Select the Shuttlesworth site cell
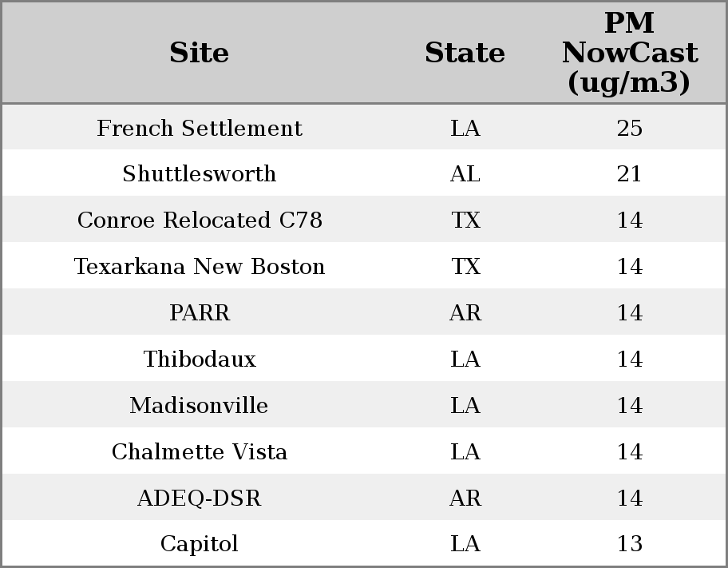728x568 pixels. 200,174
